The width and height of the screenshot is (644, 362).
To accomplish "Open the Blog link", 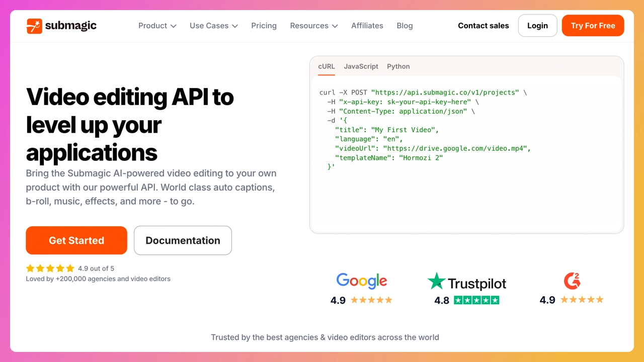I will coord(405,26).
